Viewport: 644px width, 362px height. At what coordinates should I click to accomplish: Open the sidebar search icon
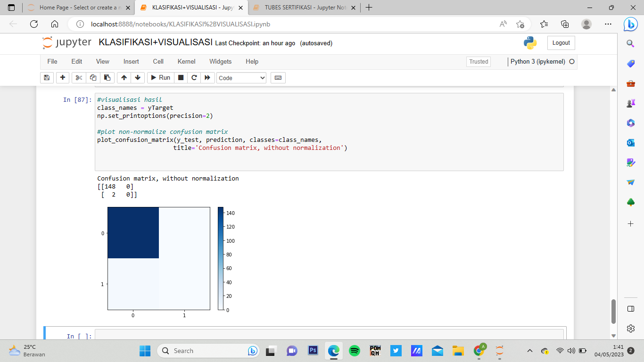coord(631,43)
